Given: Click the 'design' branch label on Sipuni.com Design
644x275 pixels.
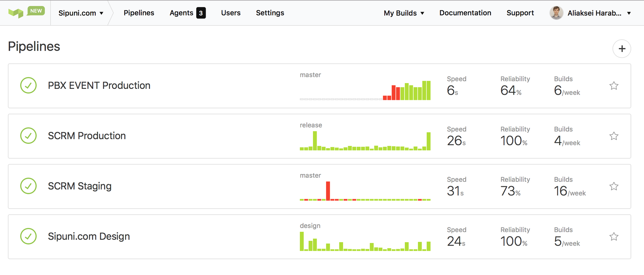Looking at the screenshot, I should pyautogui.click(x=310, y=226).
